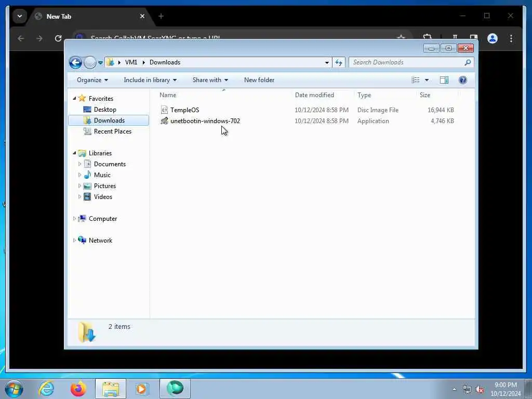This screenshot has width=532, height=399.
Task: Select Favorites in the navigation pane
Action: [x=101, y=99]
